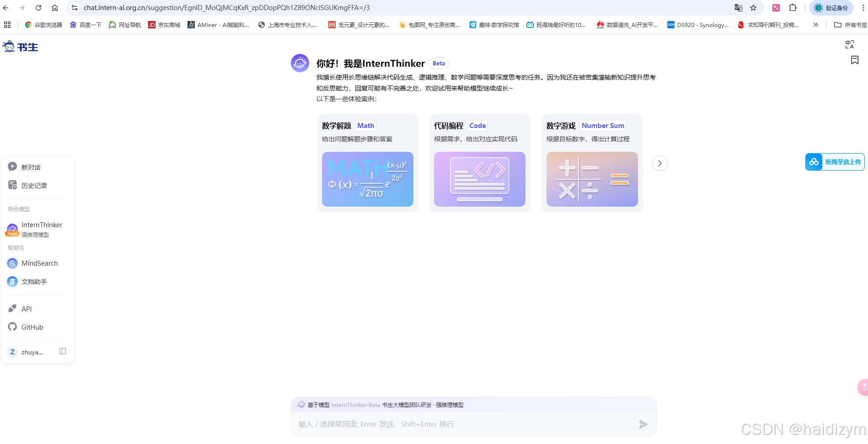The image size is (868, 444).
Task: Click the language switch icon at top right
Action: click(850, 44)
